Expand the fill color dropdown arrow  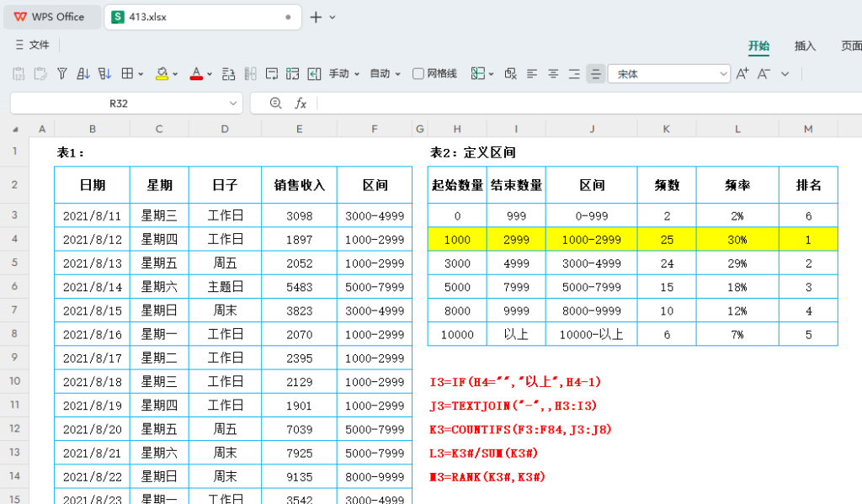(x=175, y=74)
